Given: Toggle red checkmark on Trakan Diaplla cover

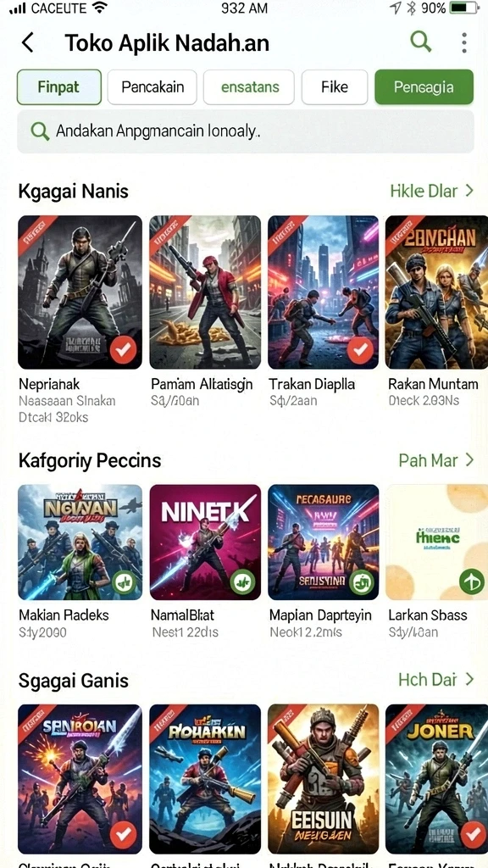Looking at the screenshot, I should point(360,350).
